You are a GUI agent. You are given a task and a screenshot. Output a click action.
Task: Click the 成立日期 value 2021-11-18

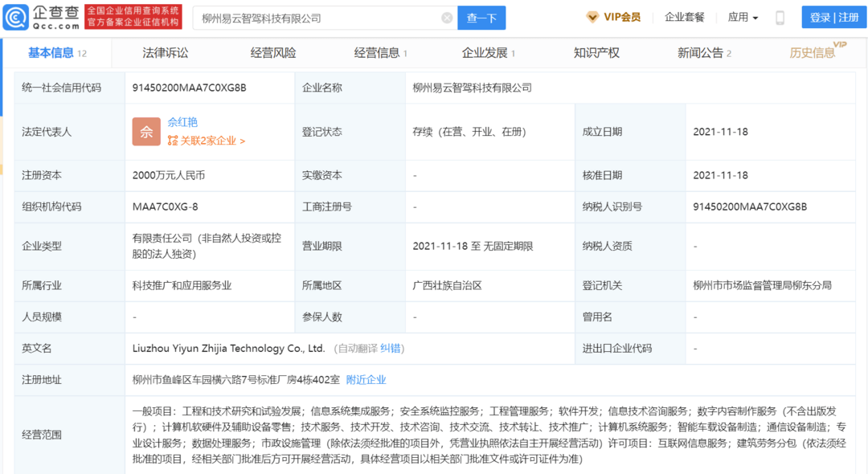coord(720,132)
